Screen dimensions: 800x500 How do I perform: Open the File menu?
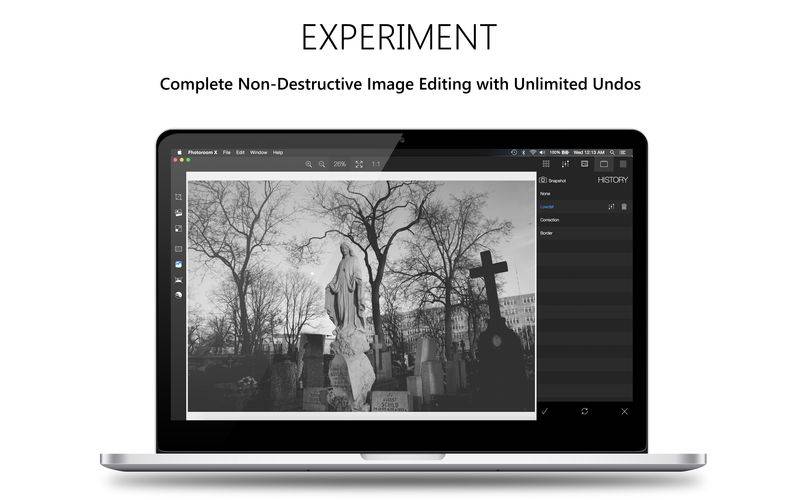(227, 152)
